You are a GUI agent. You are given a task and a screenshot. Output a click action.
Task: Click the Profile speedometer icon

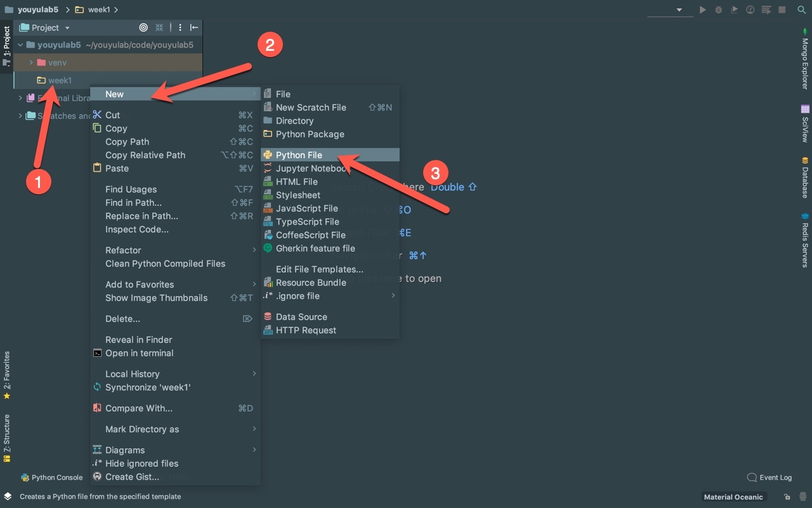pos(750,10)
